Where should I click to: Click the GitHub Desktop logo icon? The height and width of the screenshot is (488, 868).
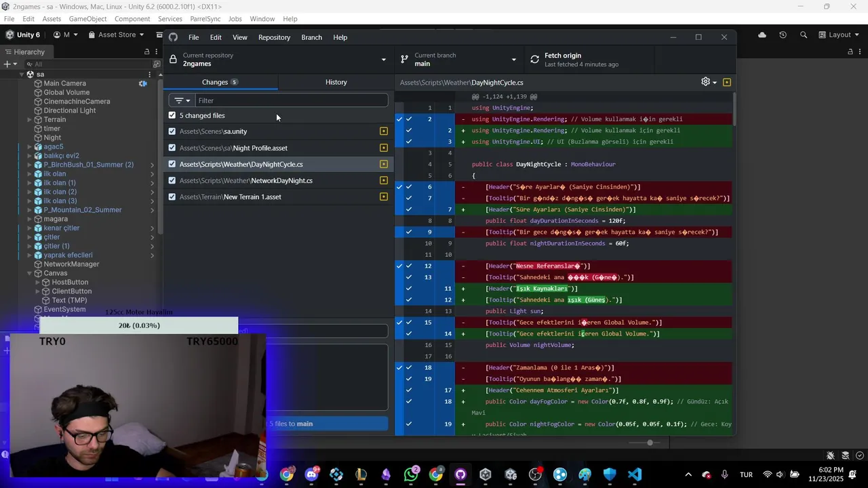click(x=173, y=37)
